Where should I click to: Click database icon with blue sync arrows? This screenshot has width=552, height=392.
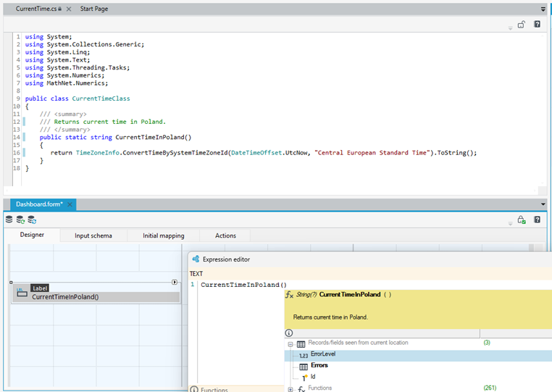click(32, 220)
